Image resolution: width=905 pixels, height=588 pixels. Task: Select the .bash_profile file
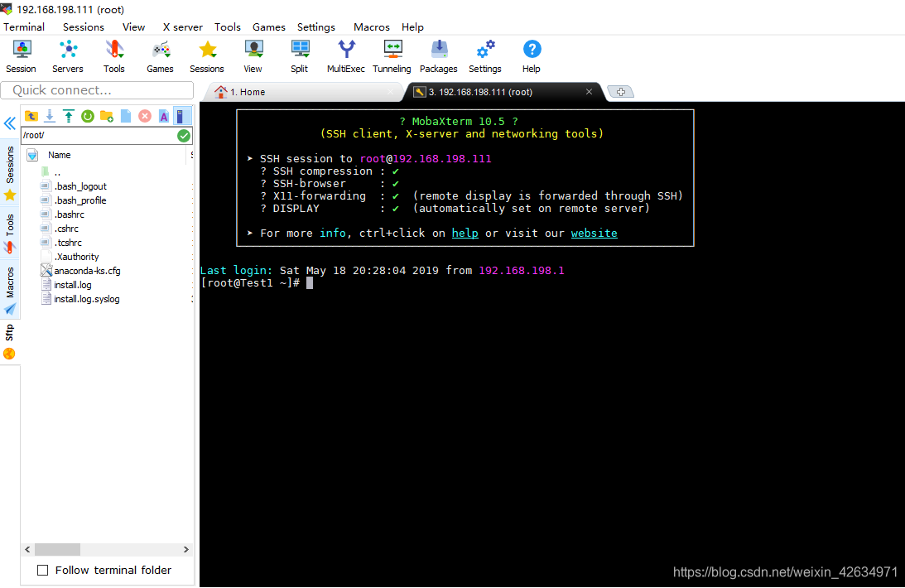[74, 200]
